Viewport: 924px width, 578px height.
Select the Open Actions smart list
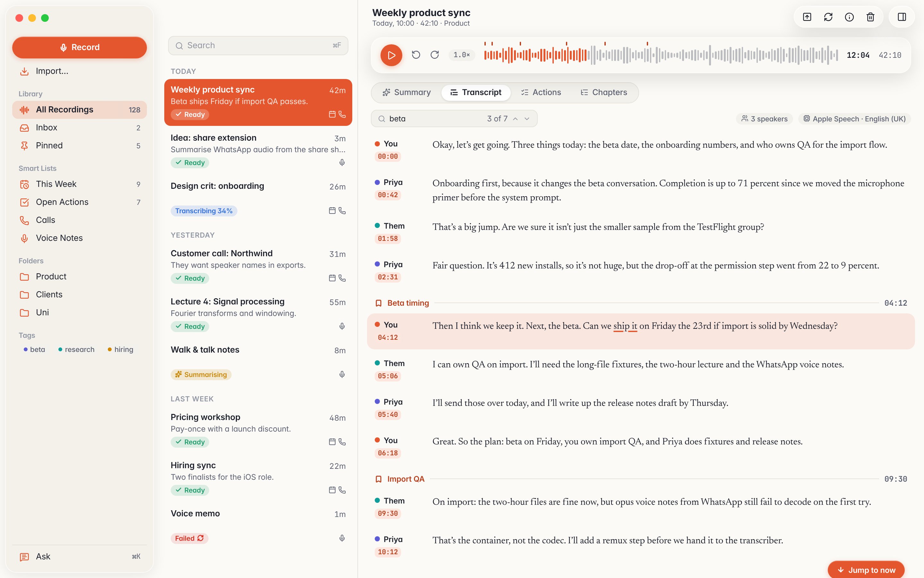coord(80,202)
